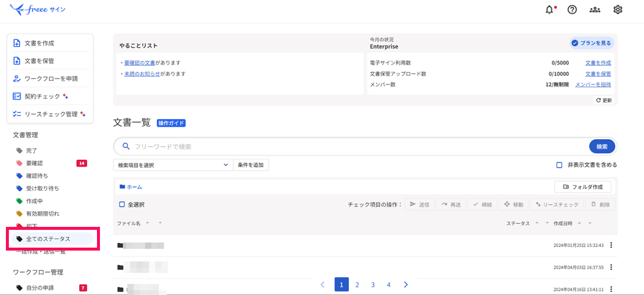This screenshot has height=295, width=644.
Task: Open リースチェック管理 menu item
Action: pyautogui.click(x=50, y=114)
